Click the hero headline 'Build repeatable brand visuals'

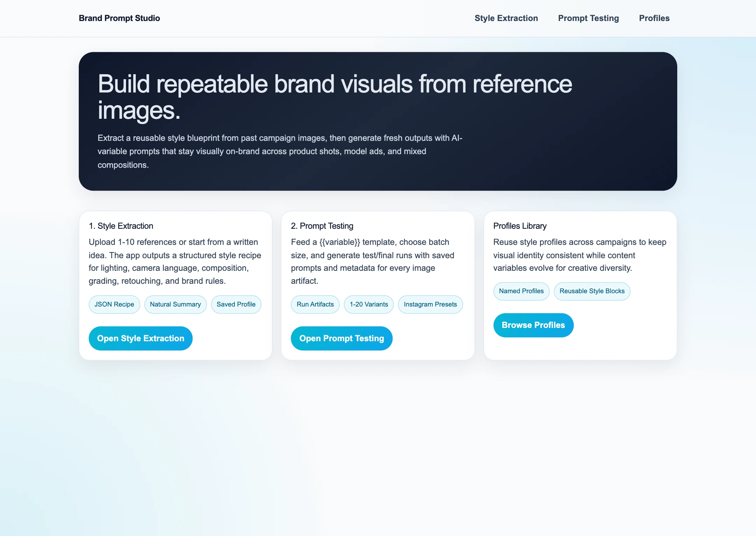tap(335, 97)
